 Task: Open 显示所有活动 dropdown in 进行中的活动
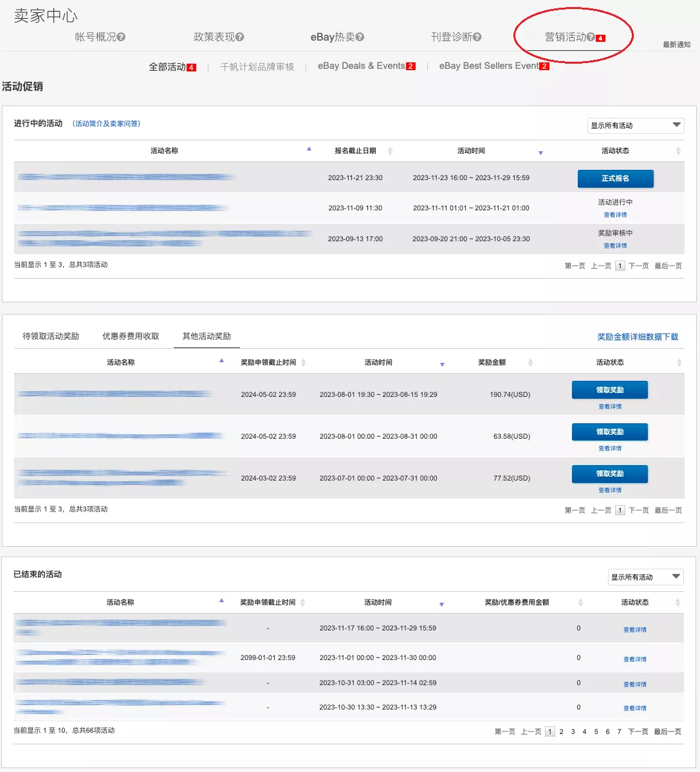tap(635, 125)
